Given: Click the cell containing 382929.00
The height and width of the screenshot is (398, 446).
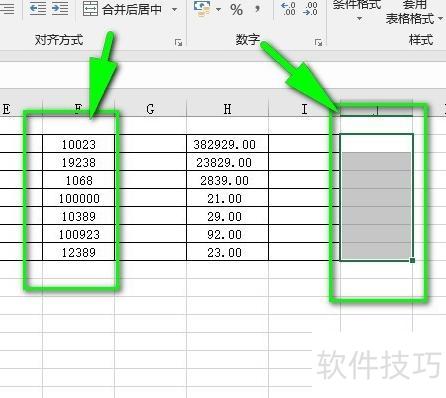Looking at the screenshot, I should (227, 144).
